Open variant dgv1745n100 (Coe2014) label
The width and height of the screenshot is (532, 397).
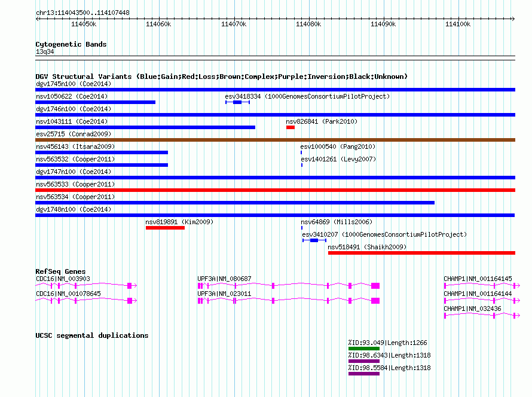[x=74, y=84]
